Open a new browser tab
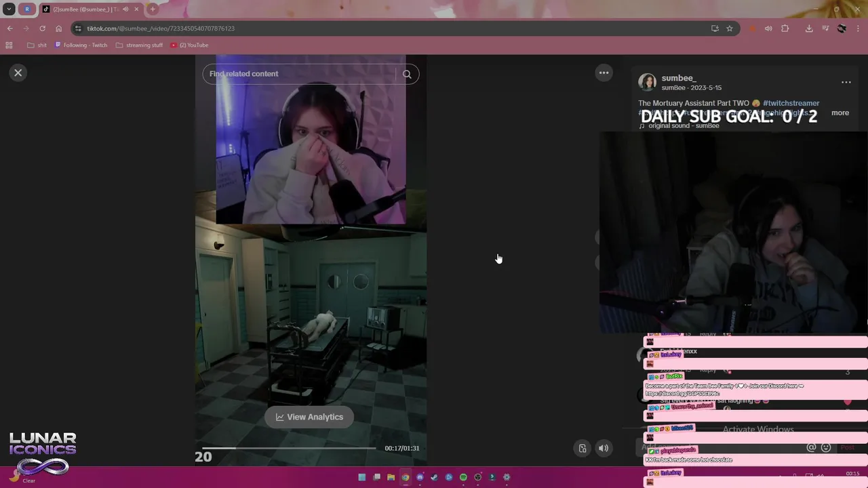 point(153,9)
